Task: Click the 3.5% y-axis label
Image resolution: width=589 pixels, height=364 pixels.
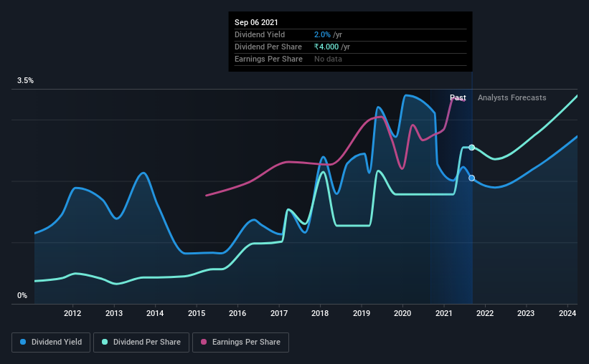Action: (x=25, y=81)
